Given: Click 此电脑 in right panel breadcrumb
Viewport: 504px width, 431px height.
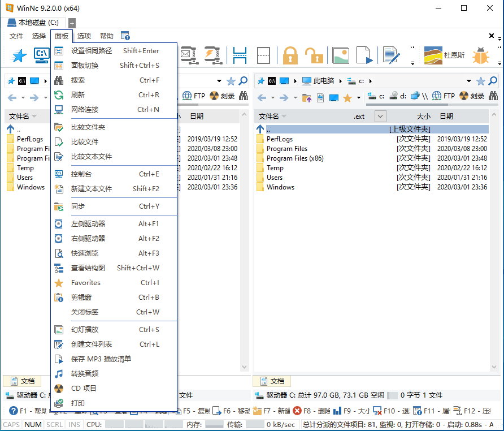Looking at the screenshot, I should pos(319,81).
